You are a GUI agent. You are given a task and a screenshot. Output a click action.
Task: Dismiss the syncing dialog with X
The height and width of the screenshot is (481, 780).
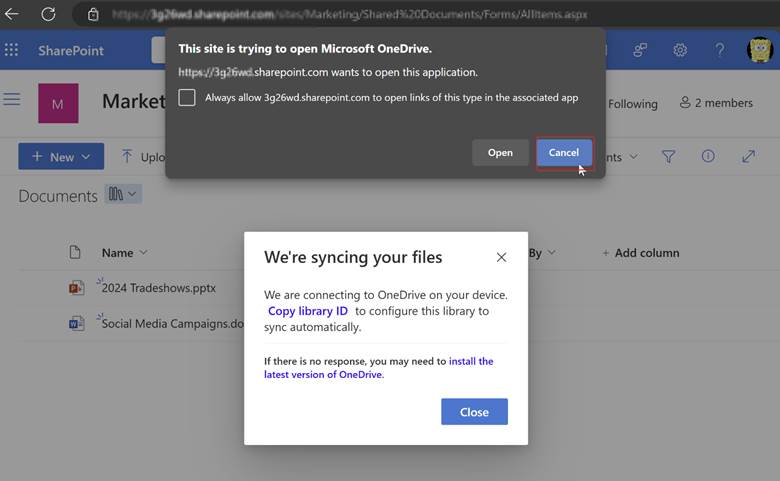[x=501, y=257]
